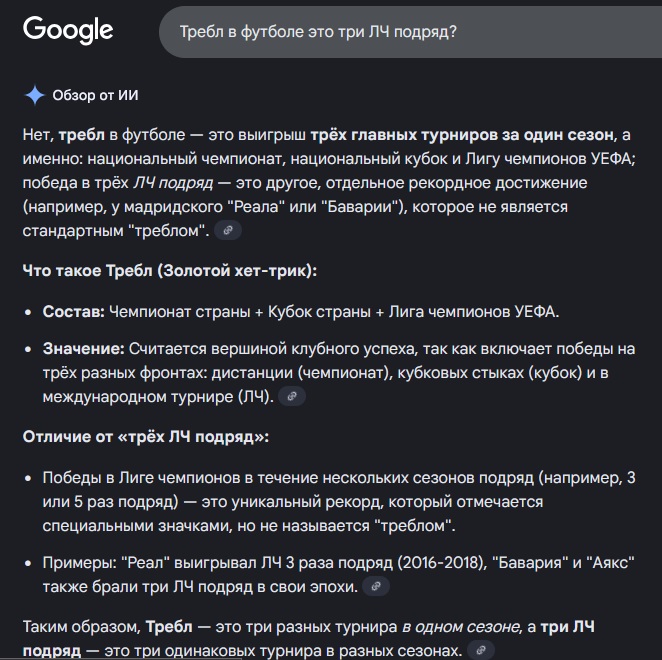Click the bold "Состав:" label
Image resolution: width=662 pixels, height=660 pixels.
pos(72,312)
